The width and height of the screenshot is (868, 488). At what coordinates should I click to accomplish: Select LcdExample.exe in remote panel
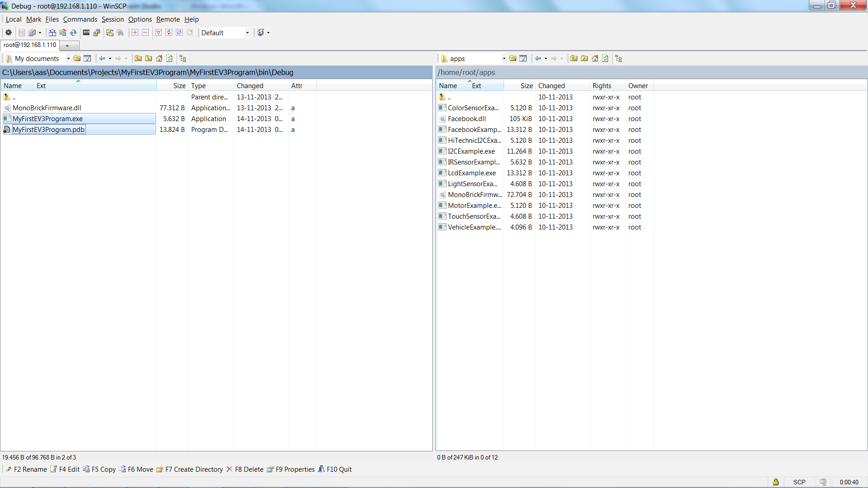pos(472,173)
